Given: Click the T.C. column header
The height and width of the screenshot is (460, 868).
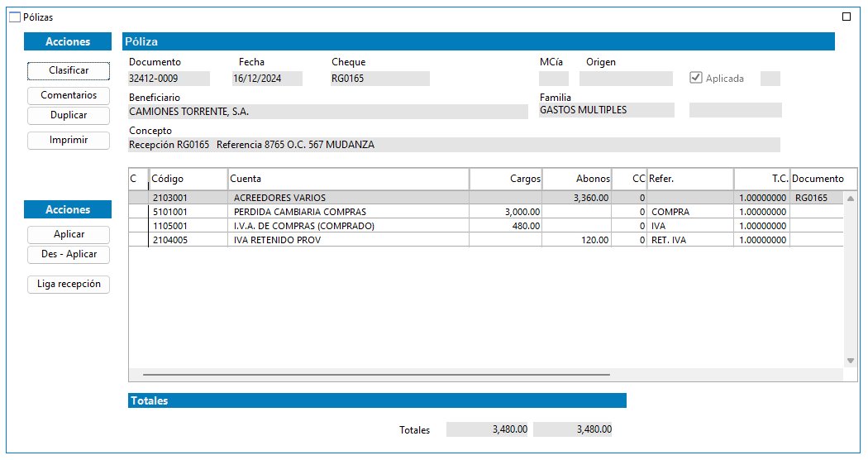Looking at the screenshot, I should tap(762, 179).
